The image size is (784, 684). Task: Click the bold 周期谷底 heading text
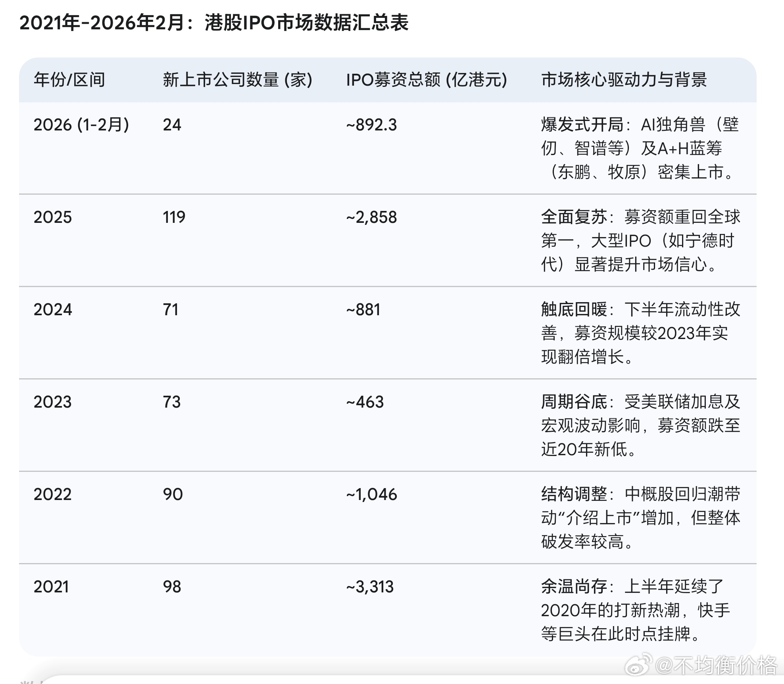point(574,402)
